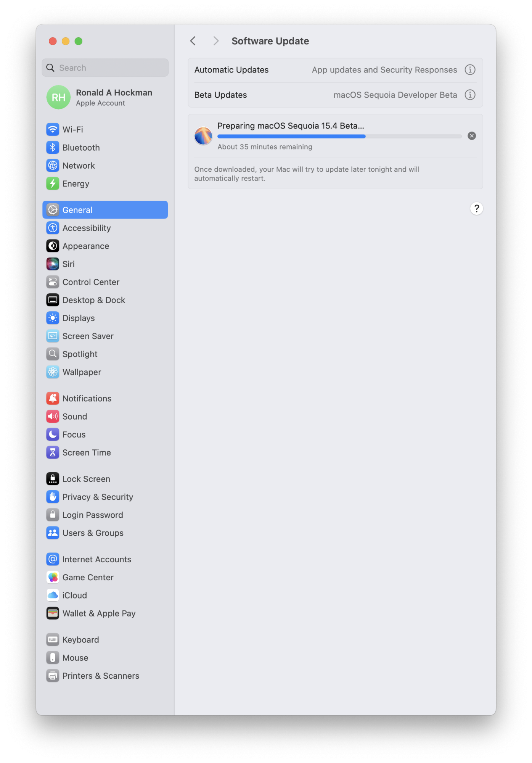Click the 'macOS Sequoia Developer Beta' value
The width and height of the screenshot is (532, 763).
coord(395,95)
